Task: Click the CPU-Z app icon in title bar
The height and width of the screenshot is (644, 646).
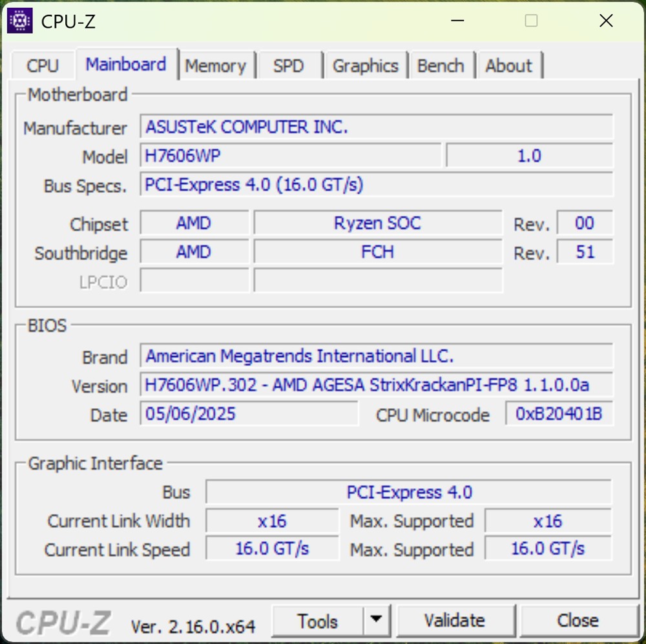Action: (20, 21)
